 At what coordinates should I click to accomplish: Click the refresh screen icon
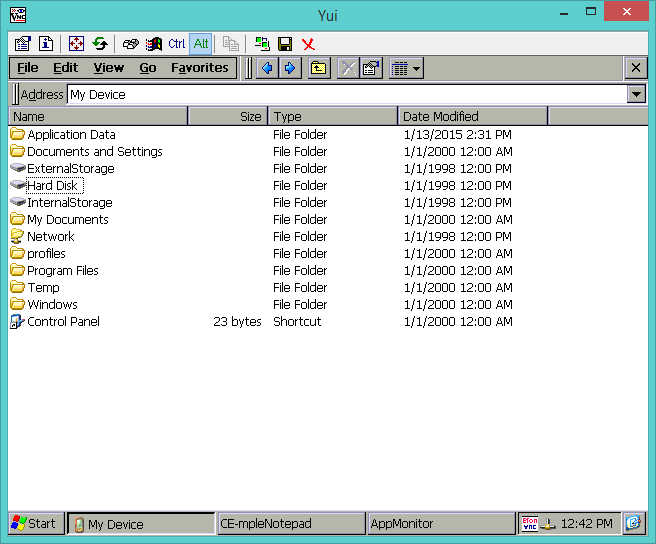click(100, 44)
